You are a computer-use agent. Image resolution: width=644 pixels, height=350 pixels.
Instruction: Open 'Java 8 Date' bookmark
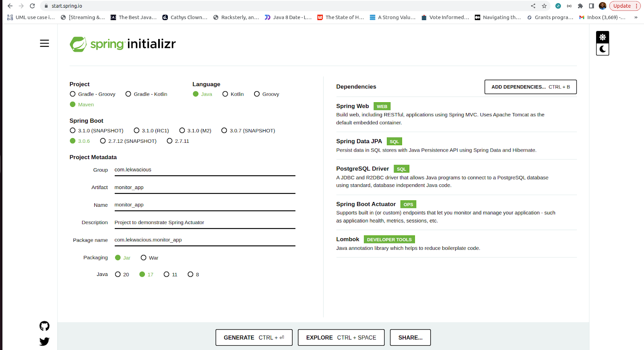click(288, 17)
